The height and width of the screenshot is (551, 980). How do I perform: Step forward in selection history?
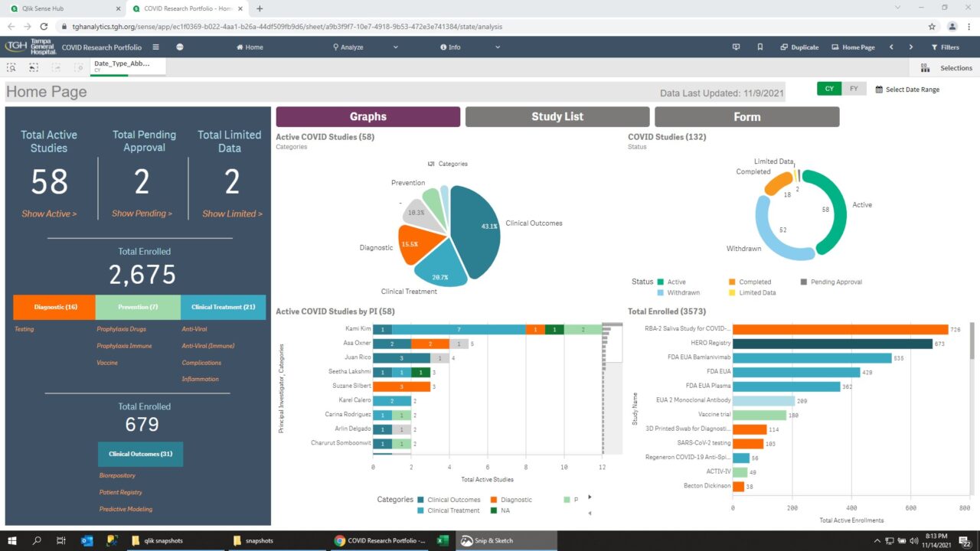tap(56, 67)
